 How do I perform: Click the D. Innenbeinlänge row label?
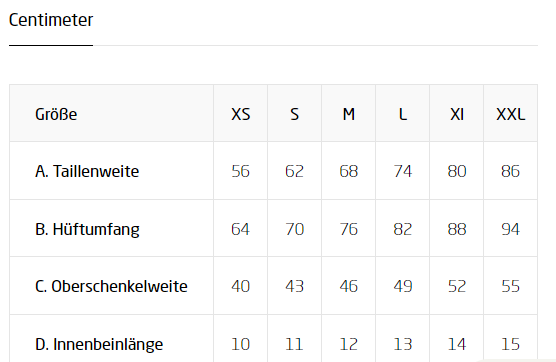coord(99,345)
